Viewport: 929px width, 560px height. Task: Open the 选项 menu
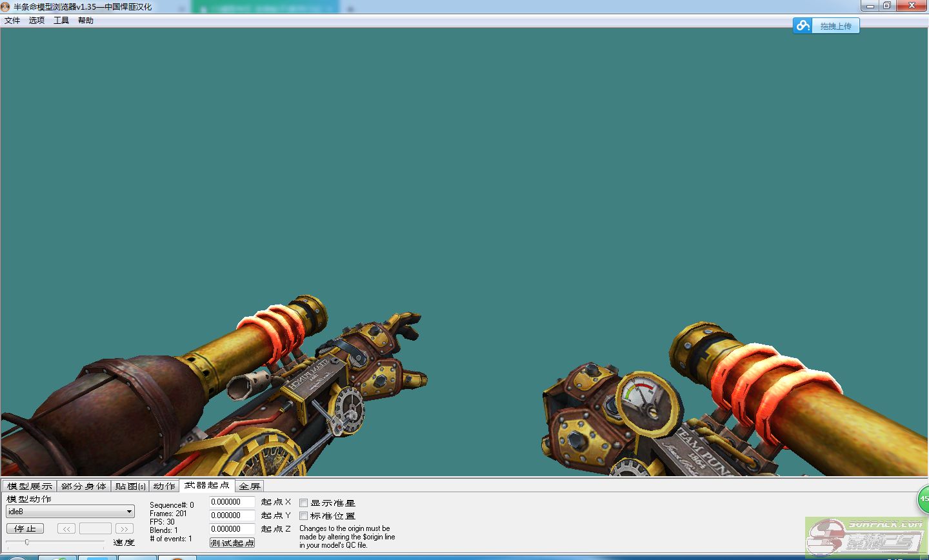(37, 21)
